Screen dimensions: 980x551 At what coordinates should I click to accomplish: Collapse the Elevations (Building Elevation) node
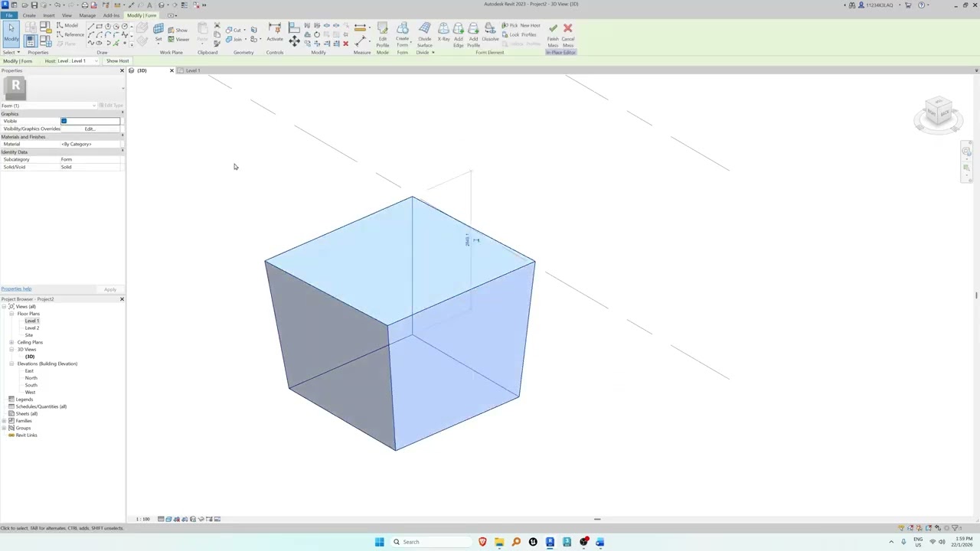(11, 364)
